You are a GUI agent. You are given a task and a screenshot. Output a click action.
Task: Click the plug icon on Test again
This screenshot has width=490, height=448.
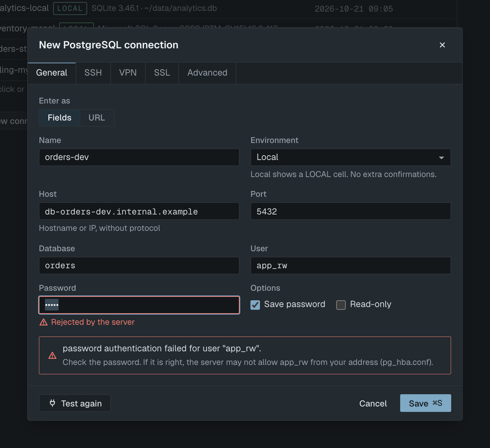[52, 403]
